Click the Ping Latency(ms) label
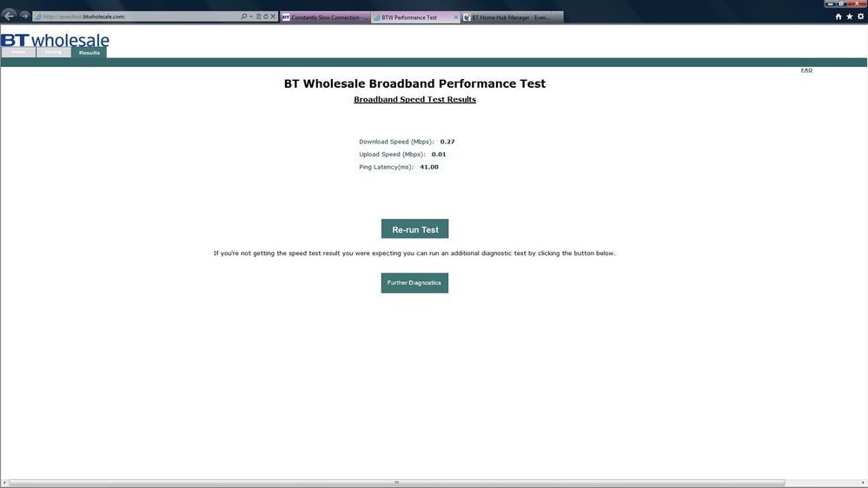 click(x=386, y=167)
